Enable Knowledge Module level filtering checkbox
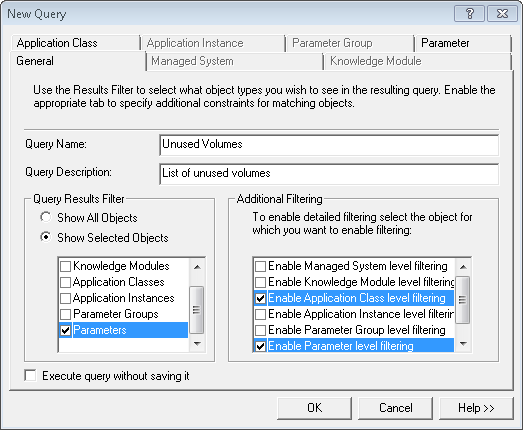The height and width of the screenshot is (430, 523). pyautogui.click(x=260, y=282)
